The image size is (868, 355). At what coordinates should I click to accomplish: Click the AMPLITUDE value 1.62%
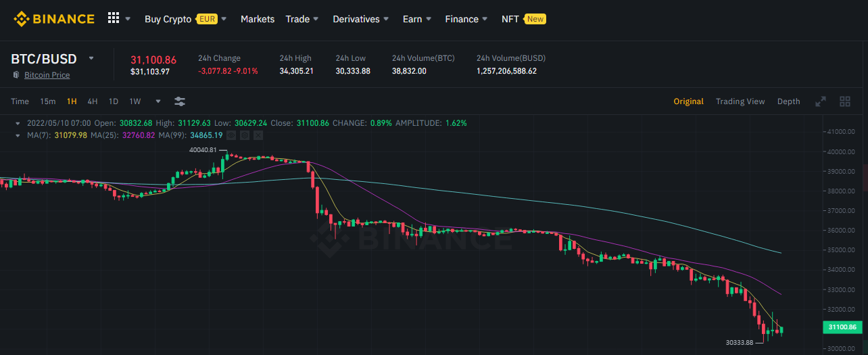tap(456, 123)
